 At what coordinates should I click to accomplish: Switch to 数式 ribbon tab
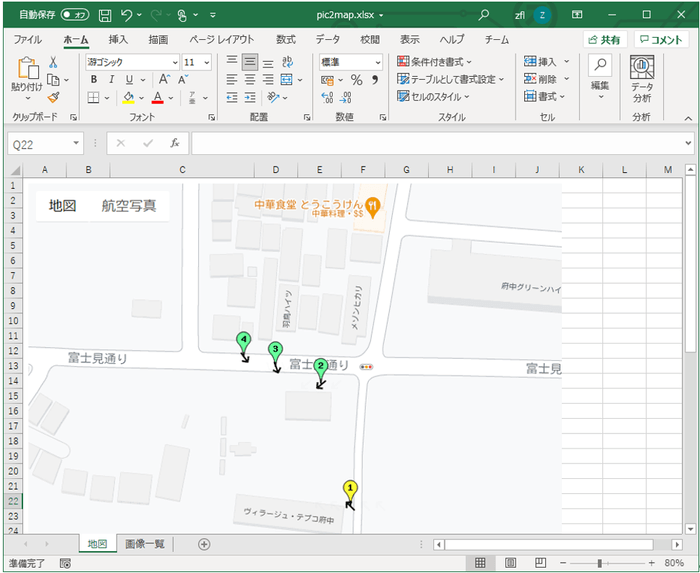click(x=286, y=40)
